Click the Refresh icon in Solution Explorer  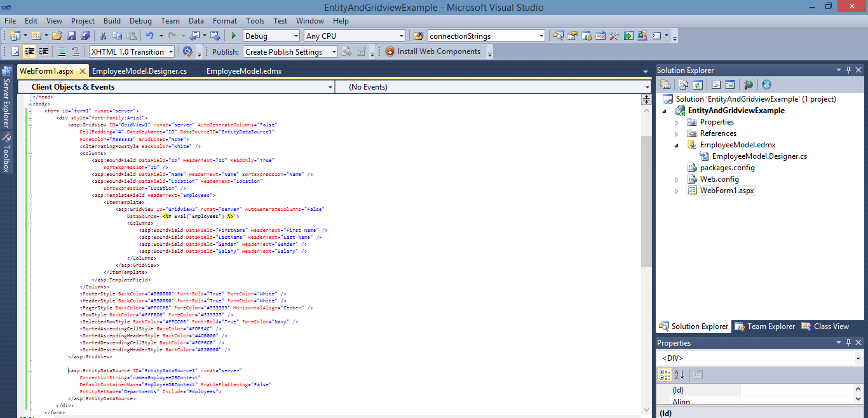tap(697, 84)
